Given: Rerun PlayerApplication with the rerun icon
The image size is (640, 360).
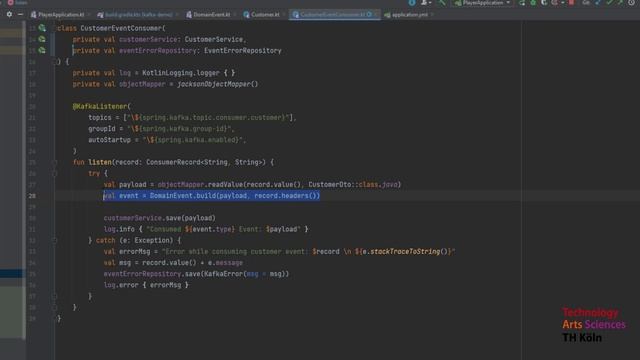Looking at the screenshot, I should click(522, 3).
